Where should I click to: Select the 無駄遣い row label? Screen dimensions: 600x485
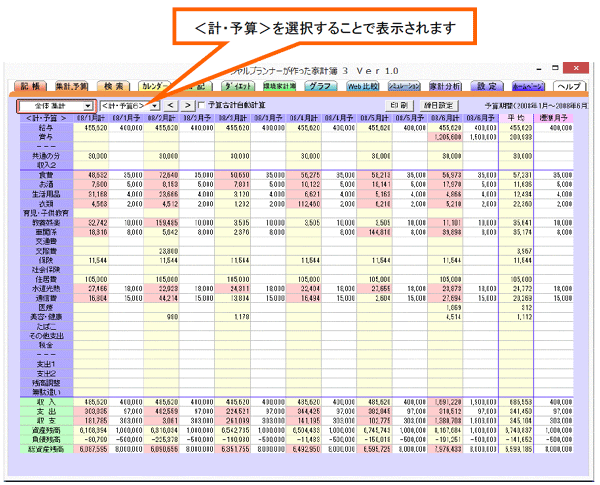pyautogui.click(x=46, y=392)
